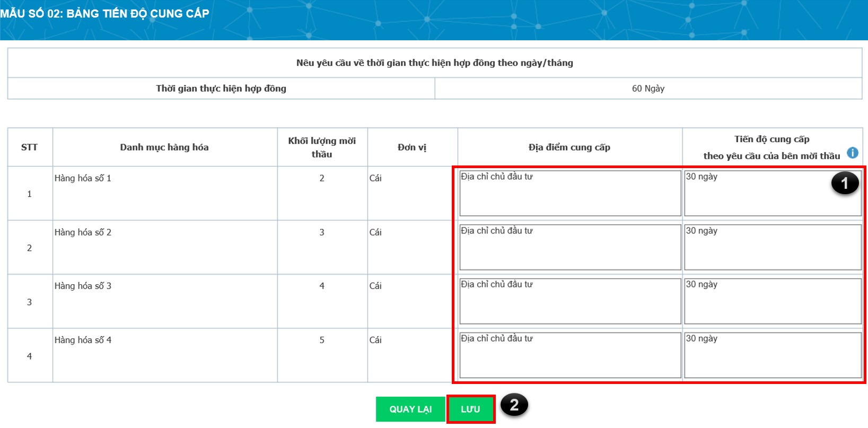Select the text Hàng hóa số 4
The width and height of the screenshot is (868, 428).
click(x=83, y=340)
